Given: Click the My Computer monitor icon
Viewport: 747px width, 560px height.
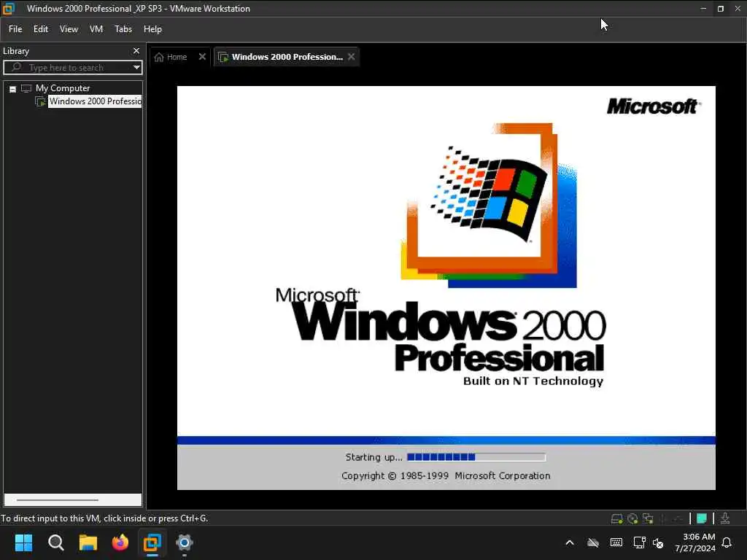Looking at the screenshot, I should (x=26, y=88).
